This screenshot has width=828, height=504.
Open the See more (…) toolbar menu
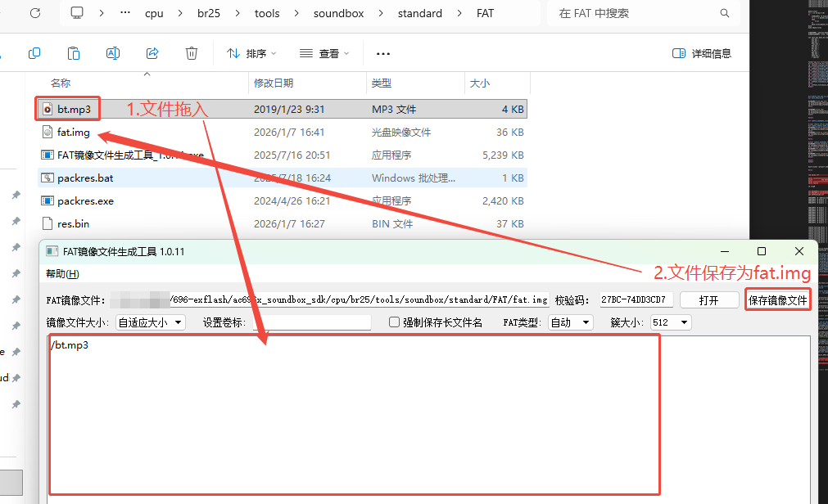click(383, 53)
